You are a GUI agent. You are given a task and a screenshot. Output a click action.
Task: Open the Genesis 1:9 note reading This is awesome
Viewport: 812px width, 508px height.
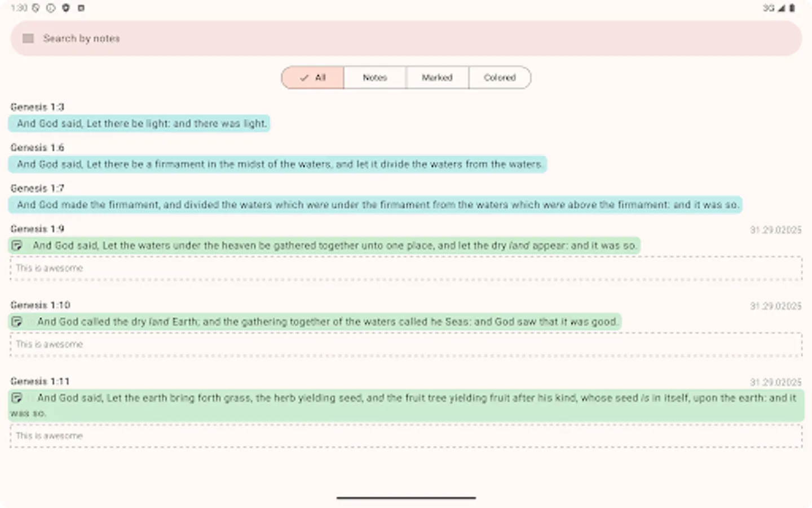click(x=405, y=268)
